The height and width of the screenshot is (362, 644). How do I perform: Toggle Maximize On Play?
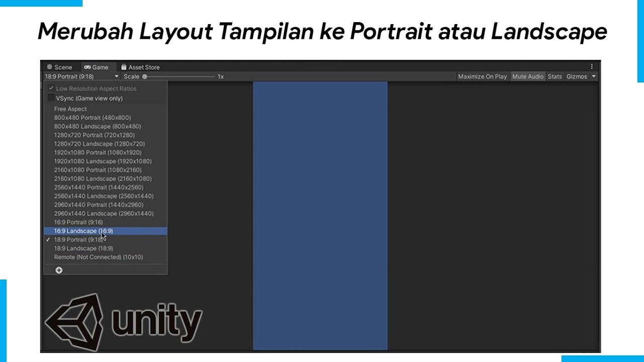tap(482, 76)
